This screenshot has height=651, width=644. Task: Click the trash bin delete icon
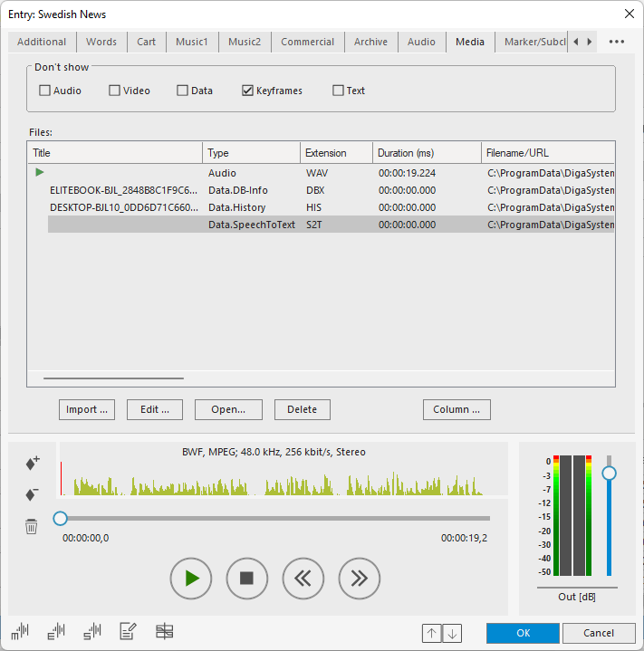(x=32, y=526)
